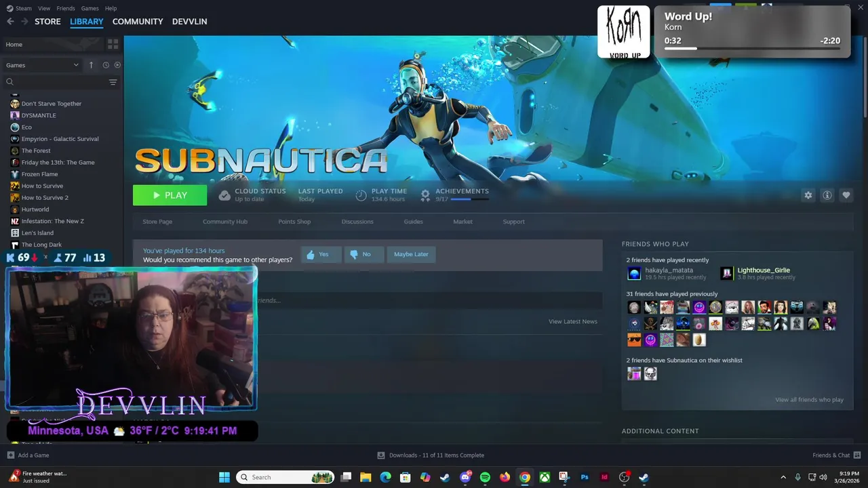Click the Windows Start button
Viewport: 868px width, 488px height.
pyautogui.click(x=224, y=477)
